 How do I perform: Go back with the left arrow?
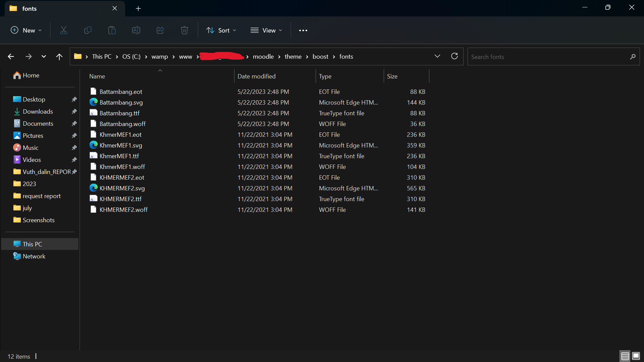pos(11,57)
